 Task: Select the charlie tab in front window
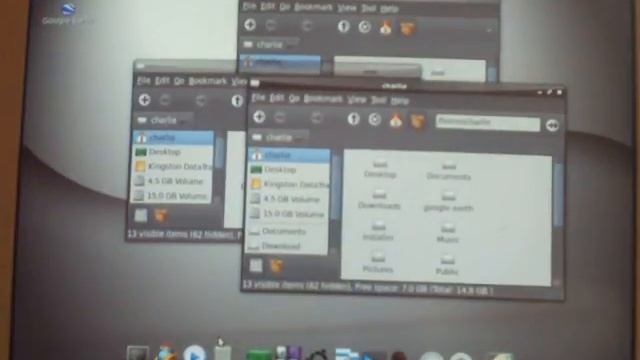coord(278,138)
